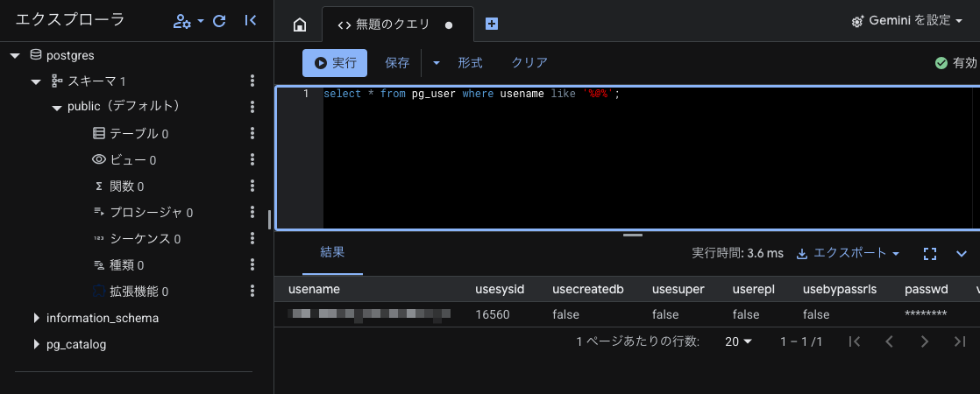Clear the editor with クリア
The height and width of the screenshot is (394, 980).
[529, 62]
